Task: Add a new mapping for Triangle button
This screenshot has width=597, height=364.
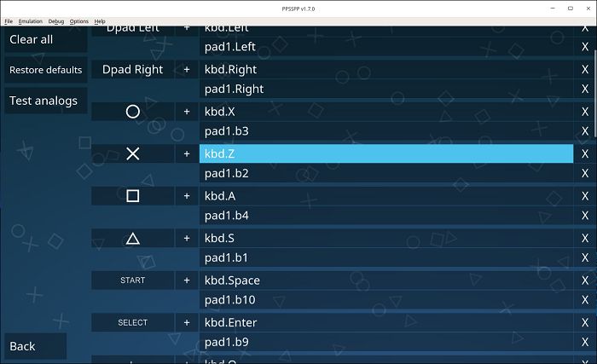Action: 187,239
